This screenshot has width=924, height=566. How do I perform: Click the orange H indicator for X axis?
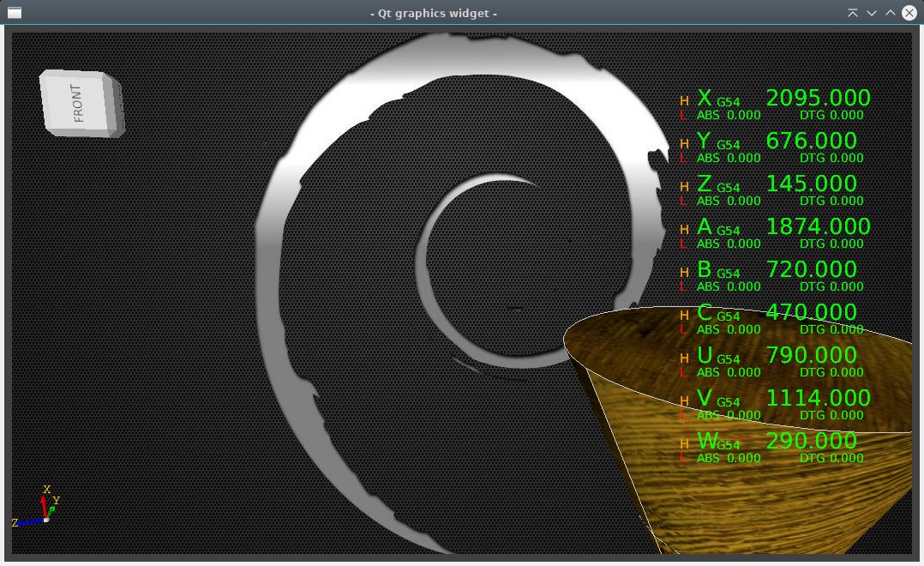click(684, 101)
